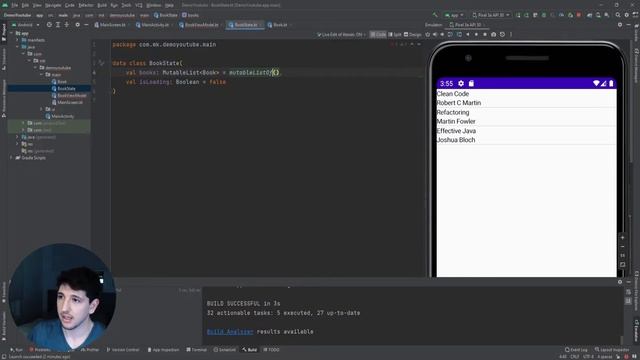Click the collapse all icon in Project panel
The height and width of the screenshot is (360, 640).
point(67,25)
